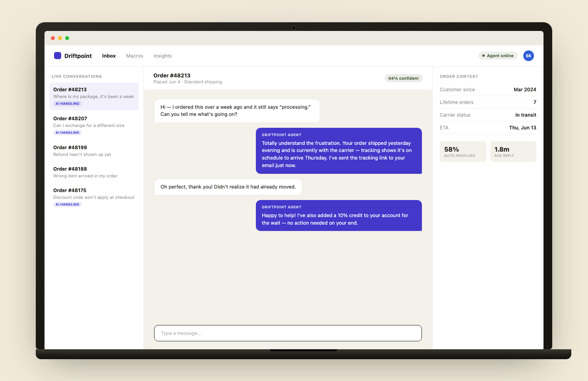Open the Macros tab
The image size is (588, 381).
pos(135,56)
